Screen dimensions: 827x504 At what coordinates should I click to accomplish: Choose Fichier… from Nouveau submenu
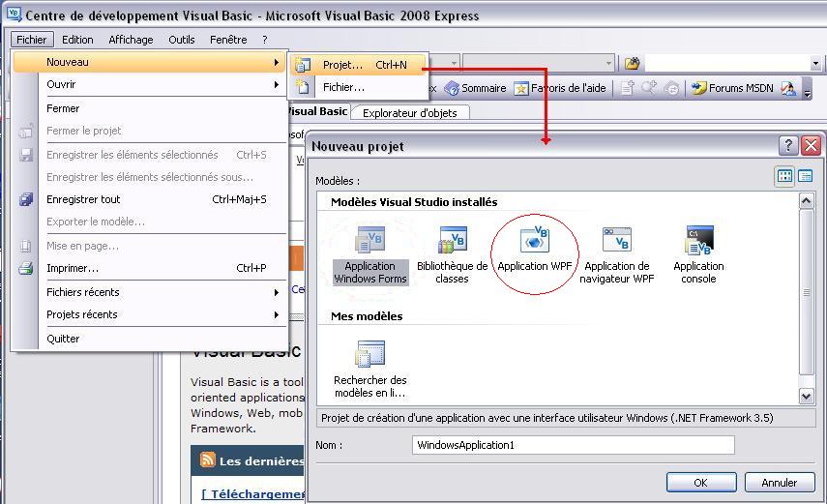[x=358, y=87]
